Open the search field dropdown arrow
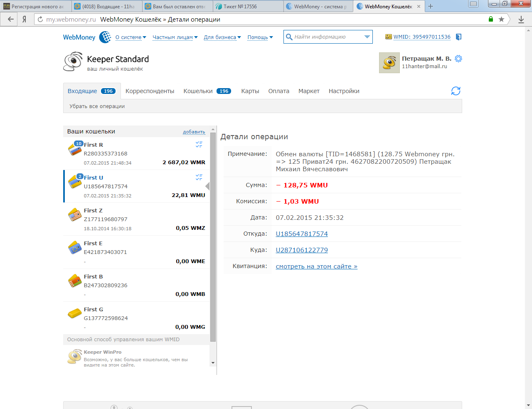Screen dimensions: 532x409 point(367,37)
